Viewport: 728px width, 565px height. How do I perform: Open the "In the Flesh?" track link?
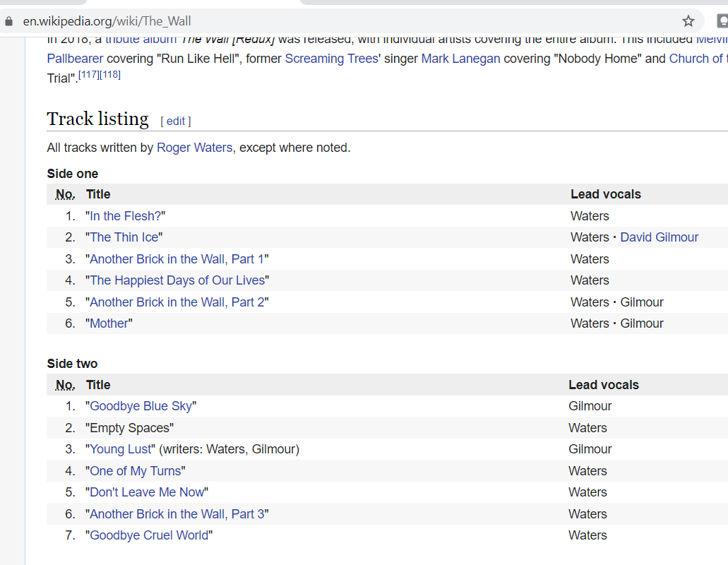click(126, 216)
